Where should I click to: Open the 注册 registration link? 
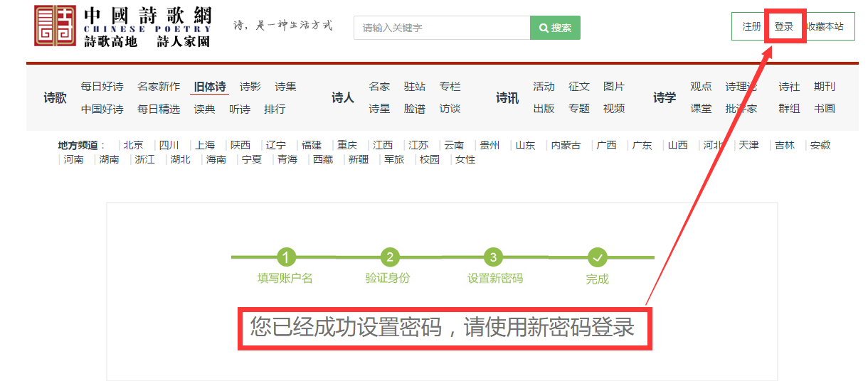[x=751, y=26]
